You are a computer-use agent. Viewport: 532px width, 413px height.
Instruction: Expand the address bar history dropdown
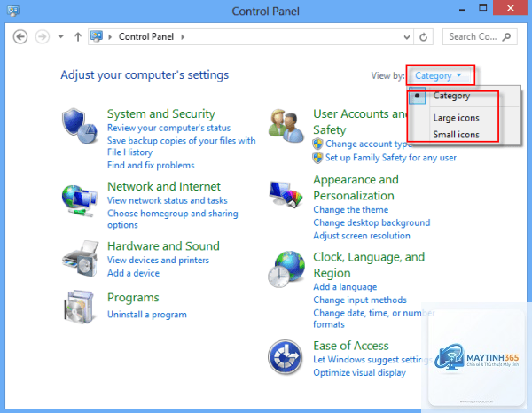(x=406, y=37)
